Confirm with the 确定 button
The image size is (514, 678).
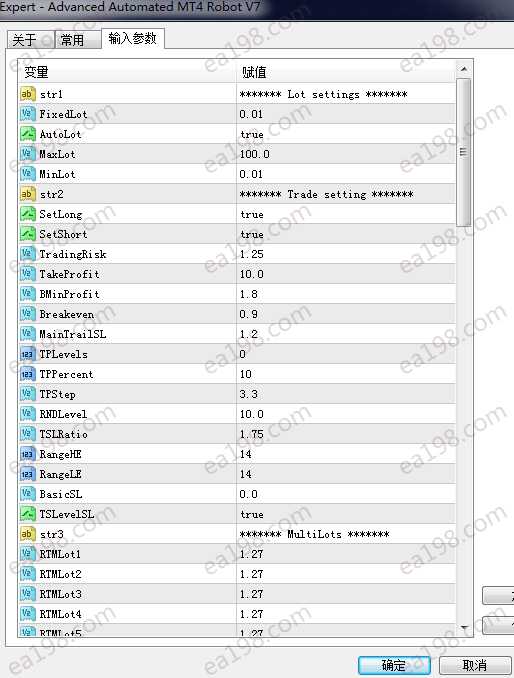394,665
